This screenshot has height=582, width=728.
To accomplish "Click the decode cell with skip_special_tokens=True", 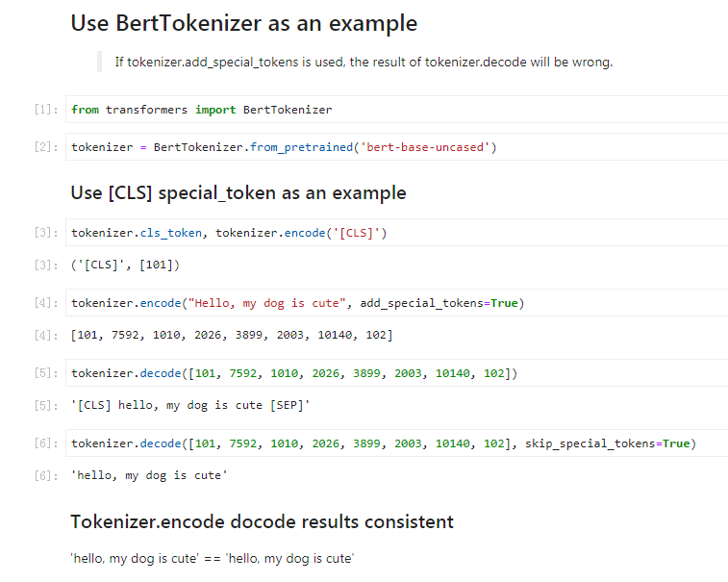I will tap(396, 443).
